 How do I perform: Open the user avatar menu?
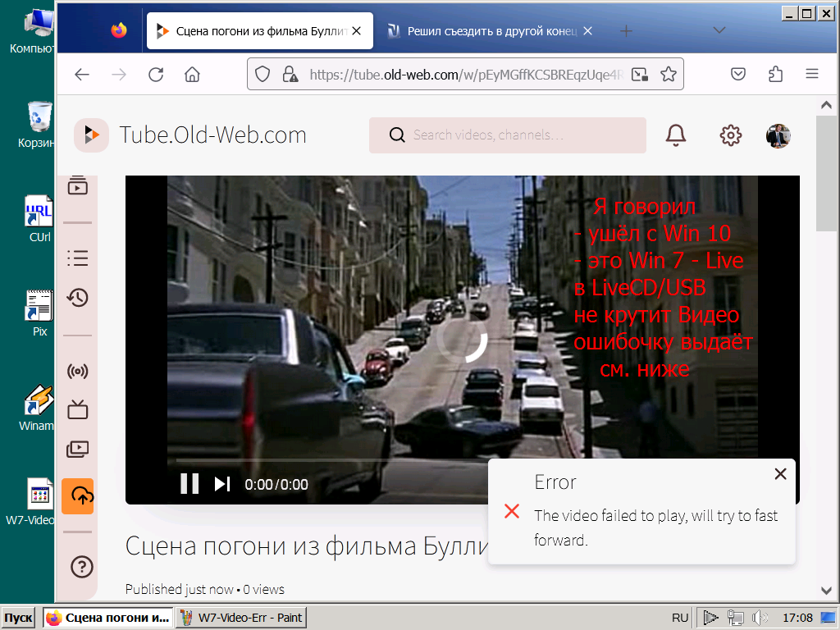pos(778,135)
